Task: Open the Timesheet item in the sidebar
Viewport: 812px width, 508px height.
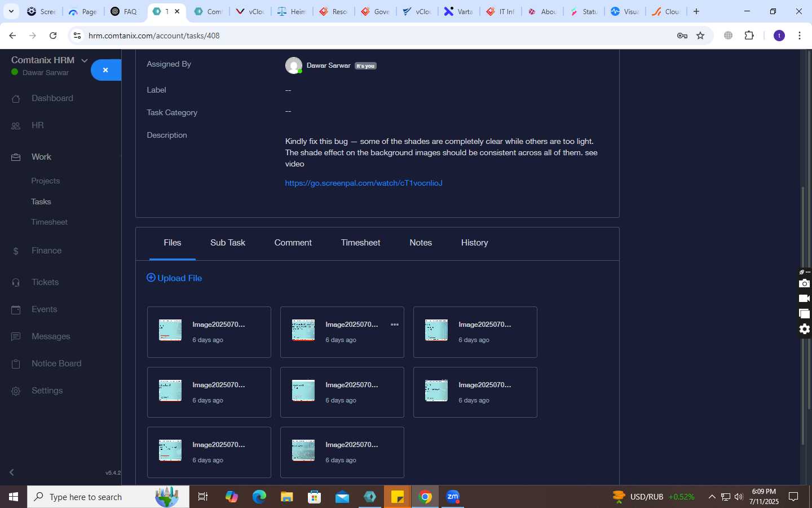Action: pyautogui.click(x=50, y=222)
